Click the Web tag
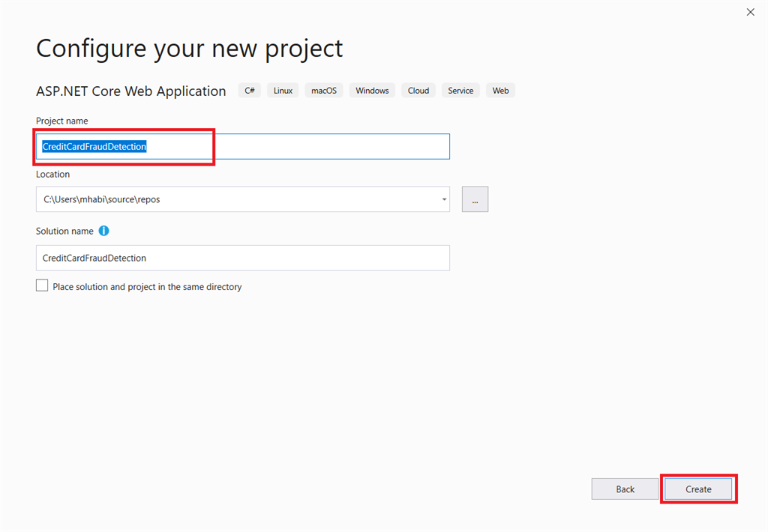This screenshot has height=532, width=768. 501,91
